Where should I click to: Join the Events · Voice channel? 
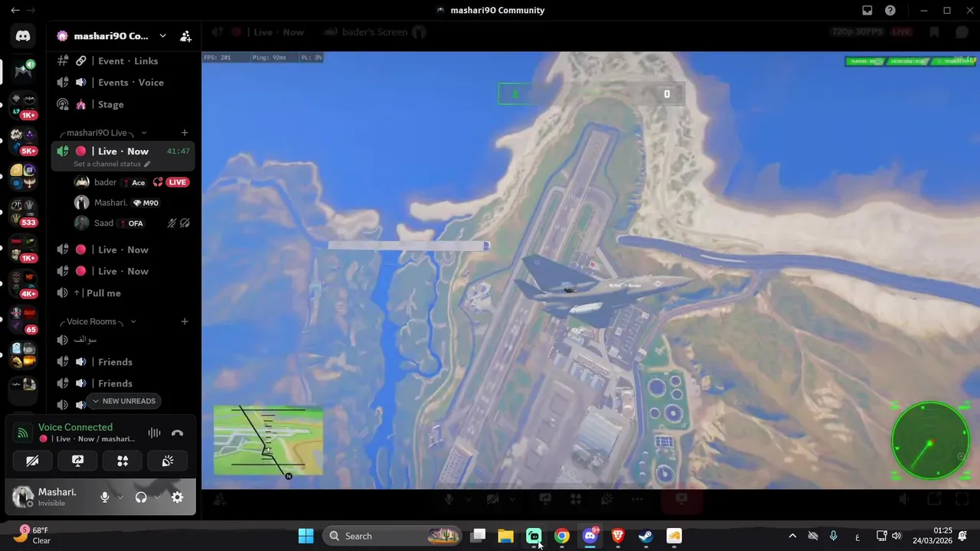pyautogui.click(x=122, y=82)
